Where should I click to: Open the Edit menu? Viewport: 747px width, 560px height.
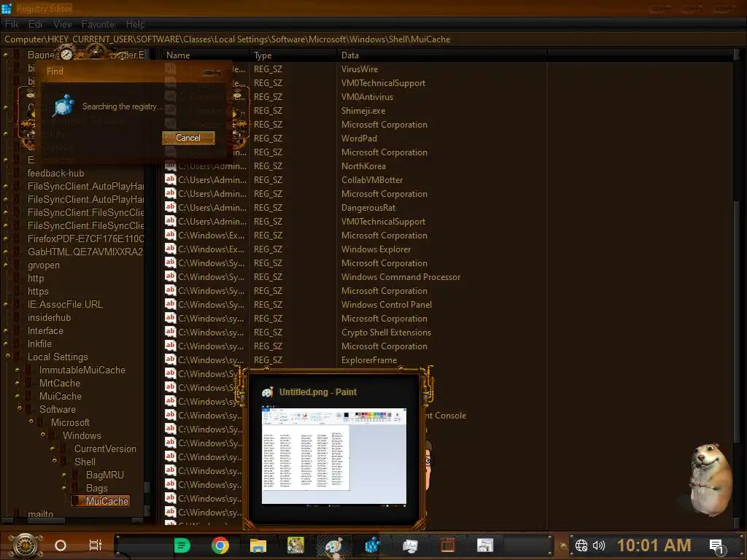pos(36,24)
